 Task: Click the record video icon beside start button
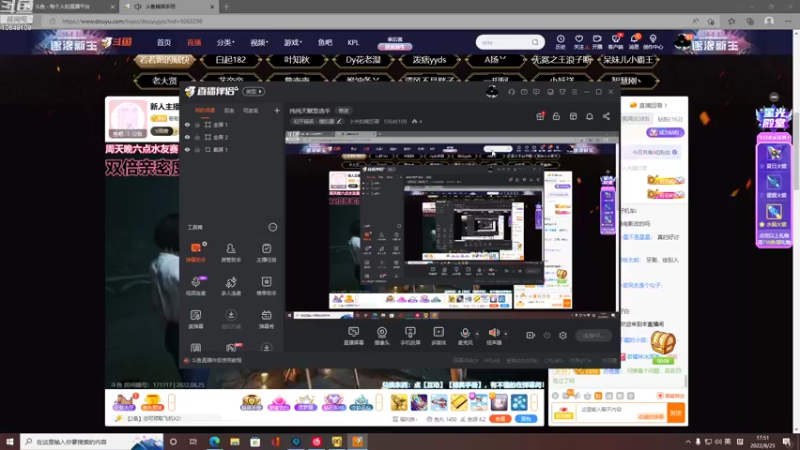coord(531,335)
